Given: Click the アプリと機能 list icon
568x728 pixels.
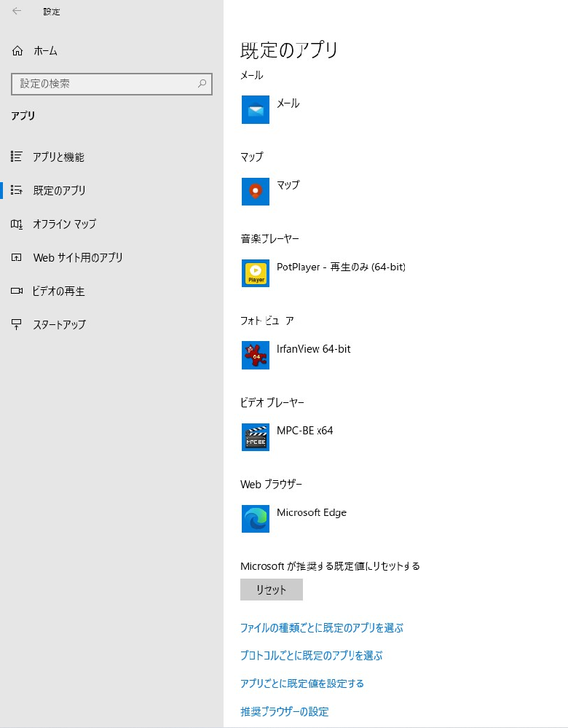Looking at the screenshot, I should click(17, 157).
